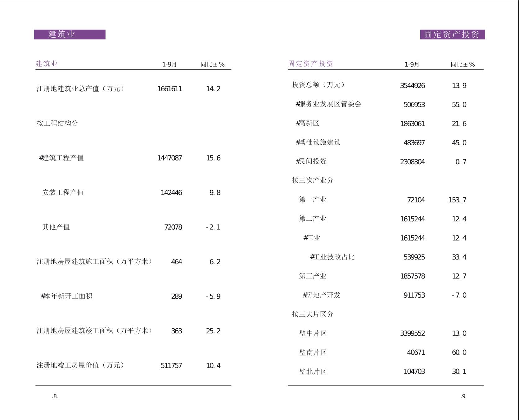Click #房地产开发 row label
Image resolution: width=519 pixels, height=420 pixels.
tap(322, 295)
